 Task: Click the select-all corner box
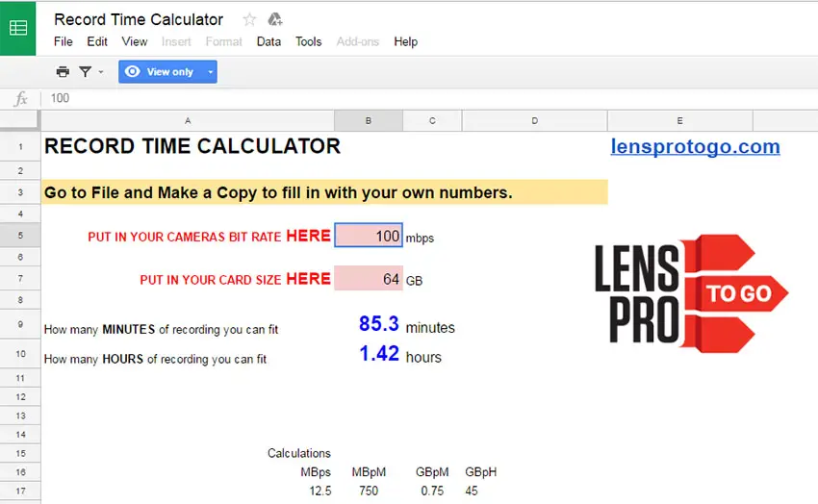[20, 121]
